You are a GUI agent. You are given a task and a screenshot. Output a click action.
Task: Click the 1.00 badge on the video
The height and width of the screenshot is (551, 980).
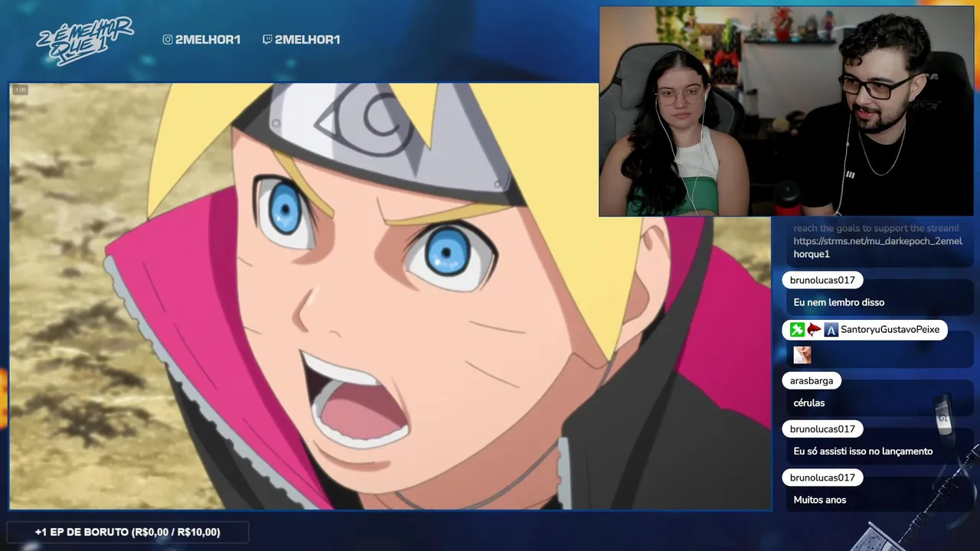click(x=20, y=90)
